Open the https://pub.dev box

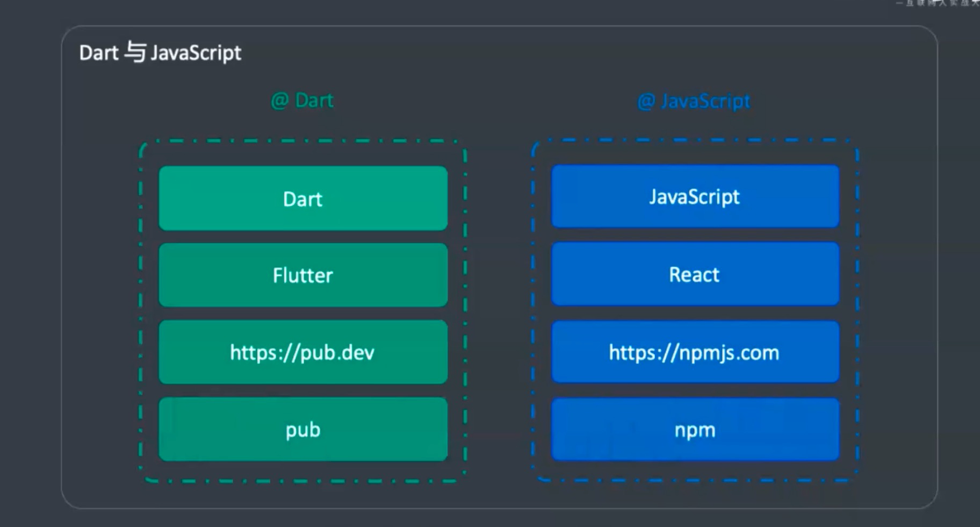tap(303, 352)
